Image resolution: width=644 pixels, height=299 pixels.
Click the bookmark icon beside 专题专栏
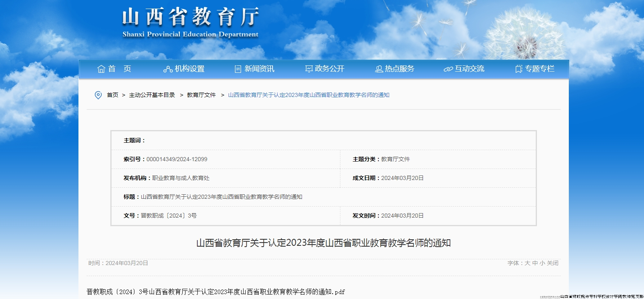pyautogui.click(x=519, y=69)
